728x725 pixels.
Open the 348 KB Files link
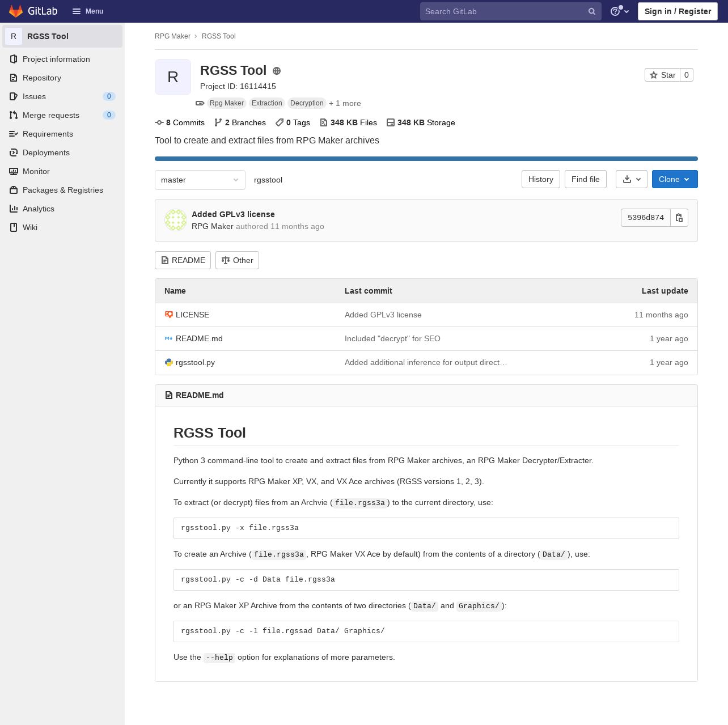click(348, 122)
